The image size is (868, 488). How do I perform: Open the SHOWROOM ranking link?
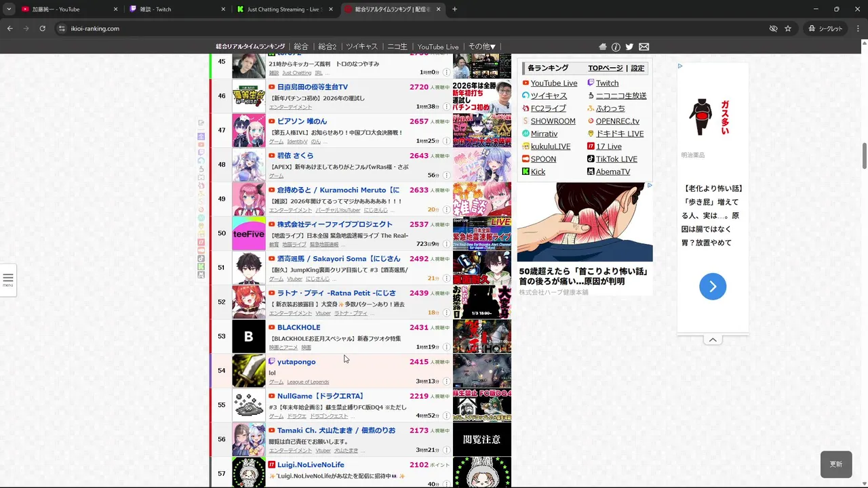point(553,121)
